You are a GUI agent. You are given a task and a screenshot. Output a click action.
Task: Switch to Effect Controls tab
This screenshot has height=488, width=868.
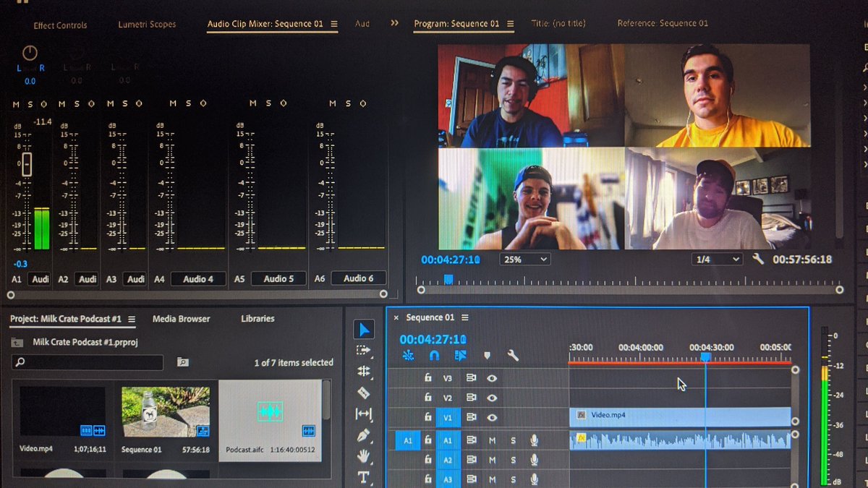point(60,25)
